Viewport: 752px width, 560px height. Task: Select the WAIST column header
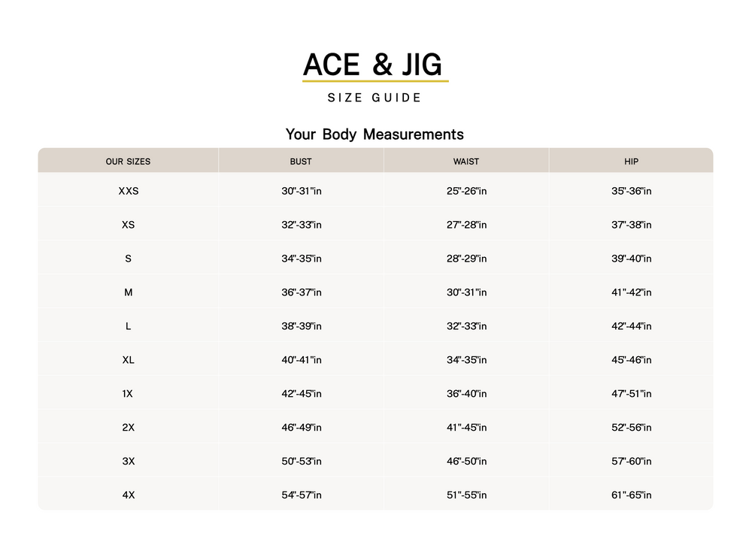click(x=466, y=162)
